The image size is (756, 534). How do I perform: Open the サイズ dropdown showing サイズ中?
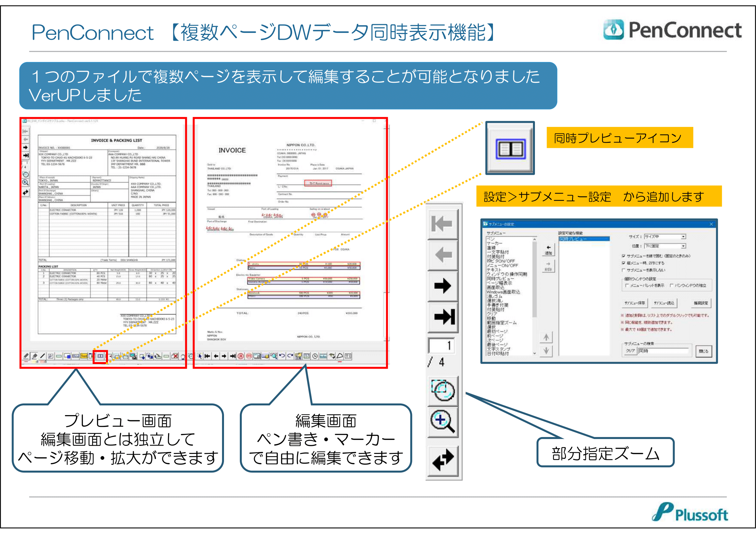665,237
